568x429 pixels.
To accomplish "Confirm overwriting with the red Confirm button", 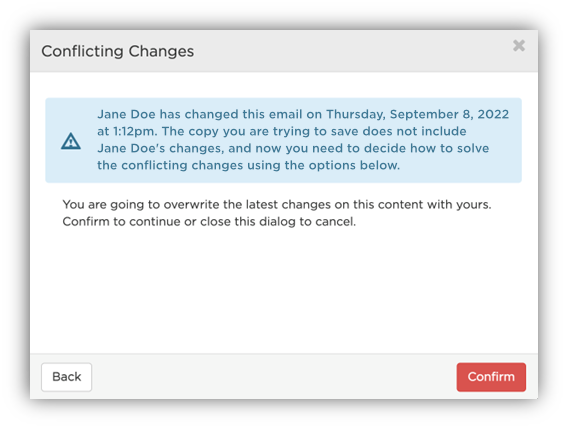I will click(x=491, y=377).
